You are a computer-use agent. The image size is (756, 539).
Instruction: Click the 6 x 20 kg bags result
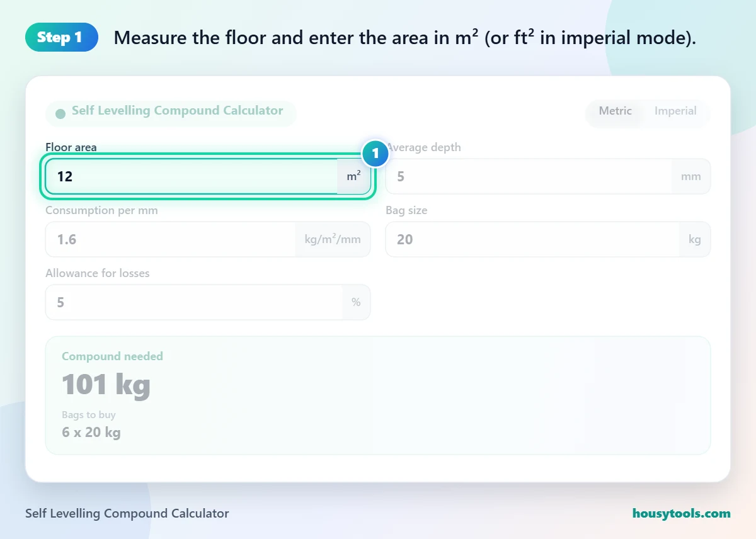[x=91, y=433]
